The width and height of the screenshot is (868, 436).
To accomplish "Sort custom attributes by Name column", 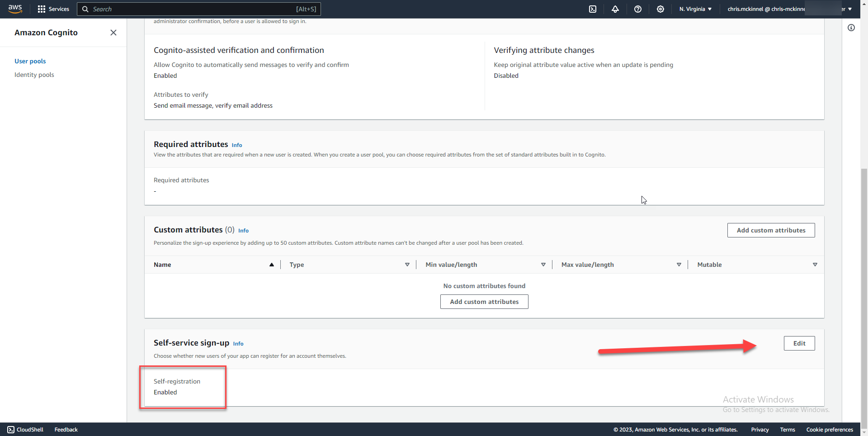I will click(271, 265).
